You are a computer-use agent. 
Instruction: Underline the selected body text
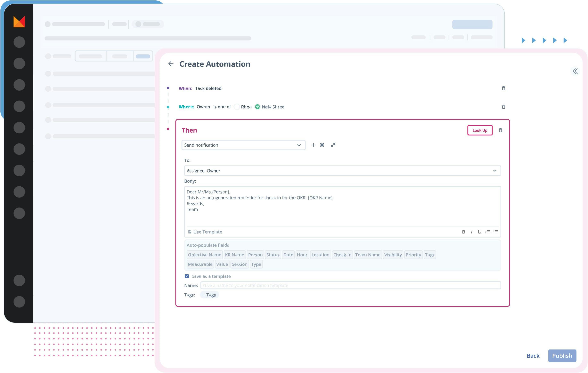479,232
